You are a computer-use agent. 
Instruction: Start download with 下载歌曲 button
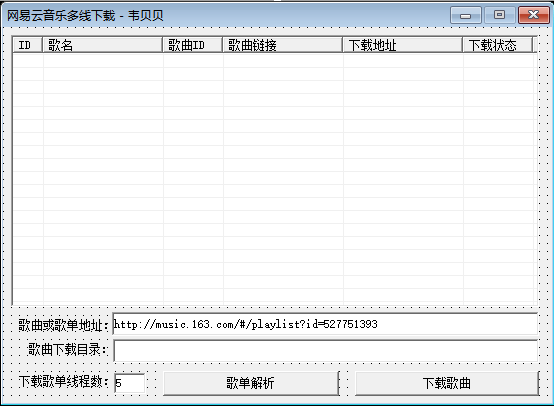tap(447, 383)
